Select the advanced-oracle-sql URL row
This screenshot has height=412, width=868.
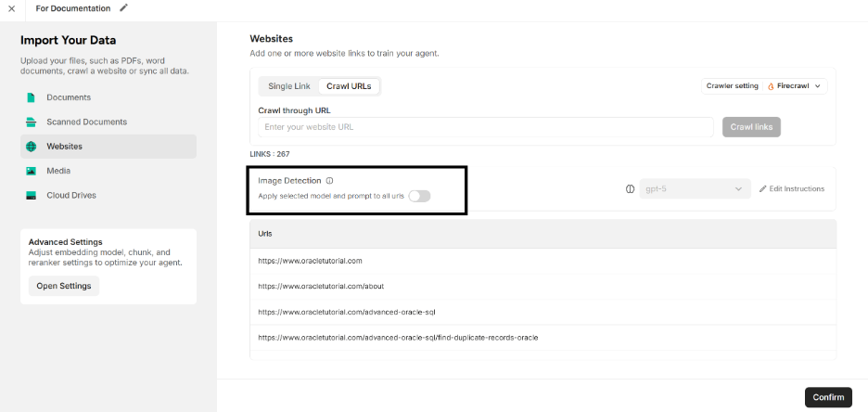click(542, 312)
